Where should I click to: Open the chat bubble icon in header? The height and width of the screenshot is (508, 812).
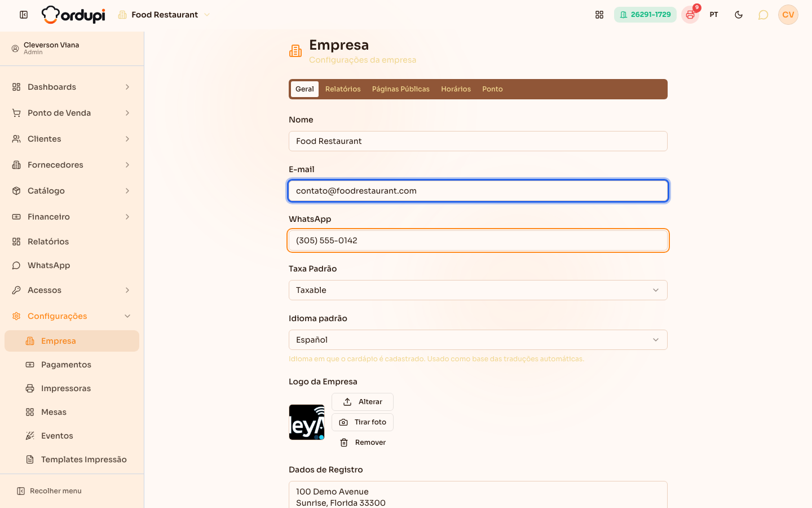coord(764,15)
